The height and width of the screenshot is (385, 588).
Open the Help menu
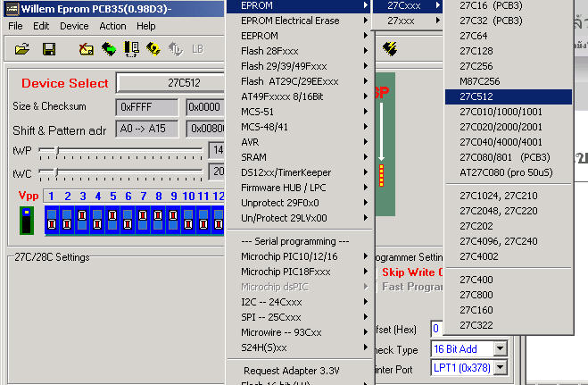[x=145, y=26]
